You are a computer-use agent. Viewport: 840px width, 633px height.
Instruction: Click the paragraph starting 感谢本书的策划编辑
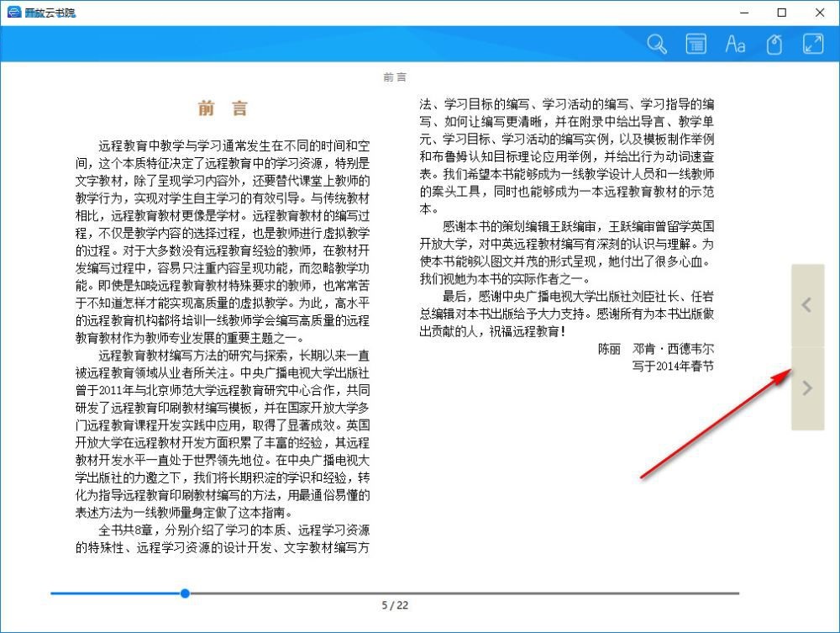coord(567,252)
